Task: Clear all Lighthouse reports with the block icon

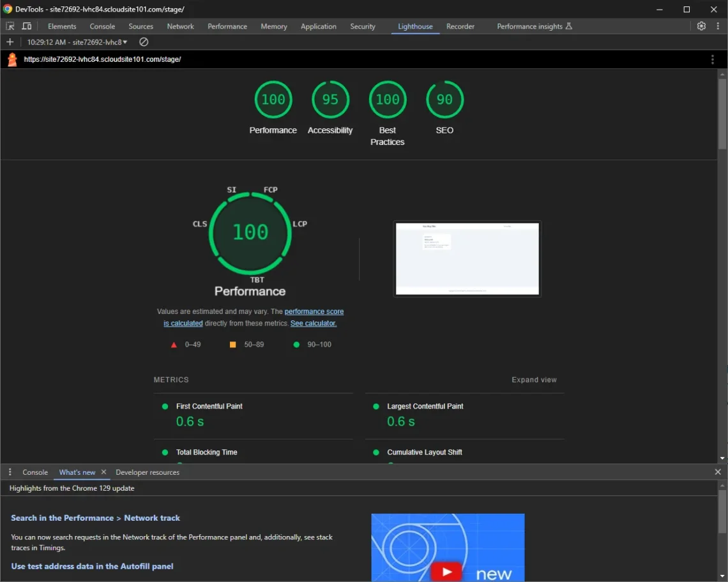Action: coord(143,41)
